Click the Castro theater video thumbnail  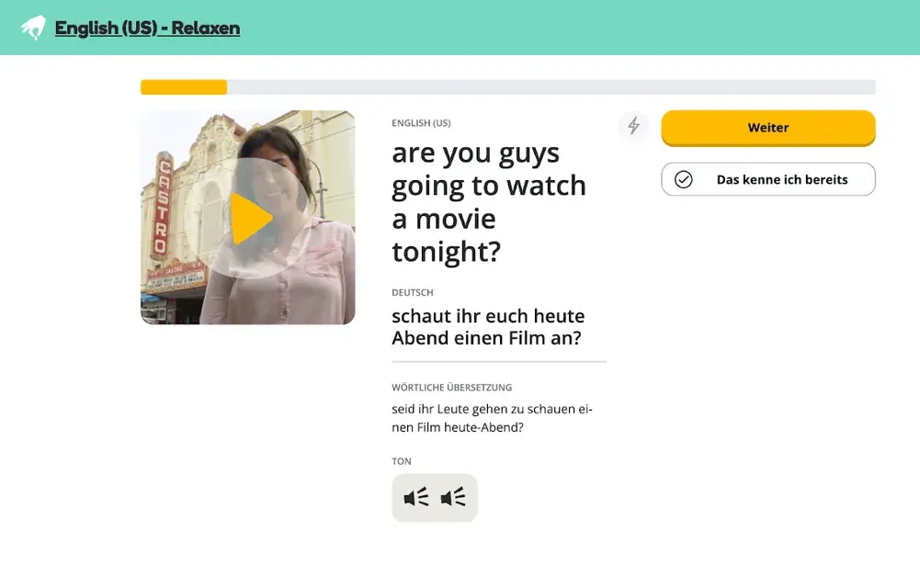click(x=247, y=218)
